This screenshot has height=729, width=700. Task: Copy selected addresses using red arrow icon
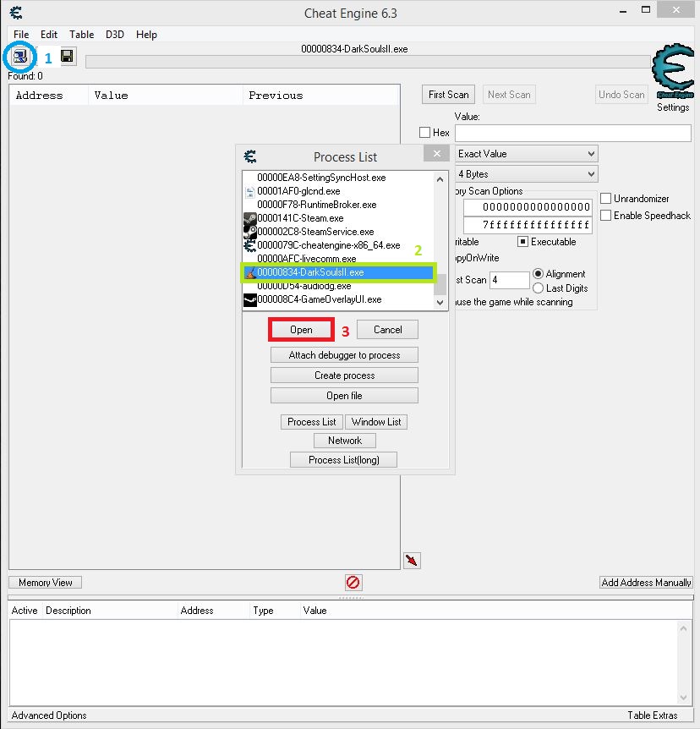(x=412, y=561)
